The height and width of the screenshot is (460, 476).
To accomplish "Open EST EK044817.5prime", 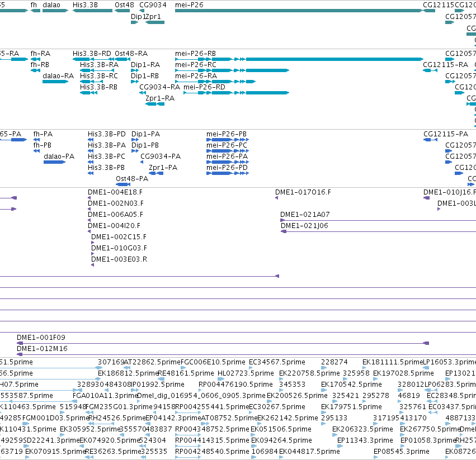I will (x=309, y=452).
